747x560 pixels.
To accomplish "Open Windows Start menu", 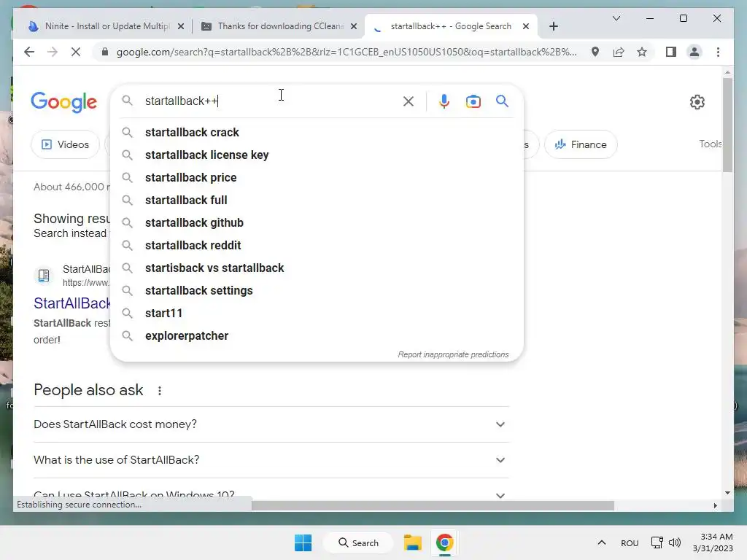I will pyautogui.click(x=303, y=542).
